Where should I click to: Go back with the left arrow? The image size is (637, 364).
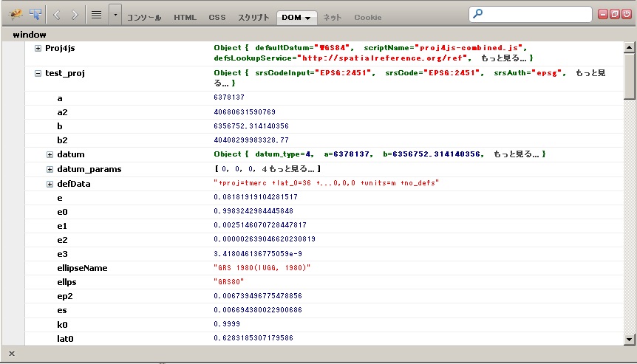[57, 14]
